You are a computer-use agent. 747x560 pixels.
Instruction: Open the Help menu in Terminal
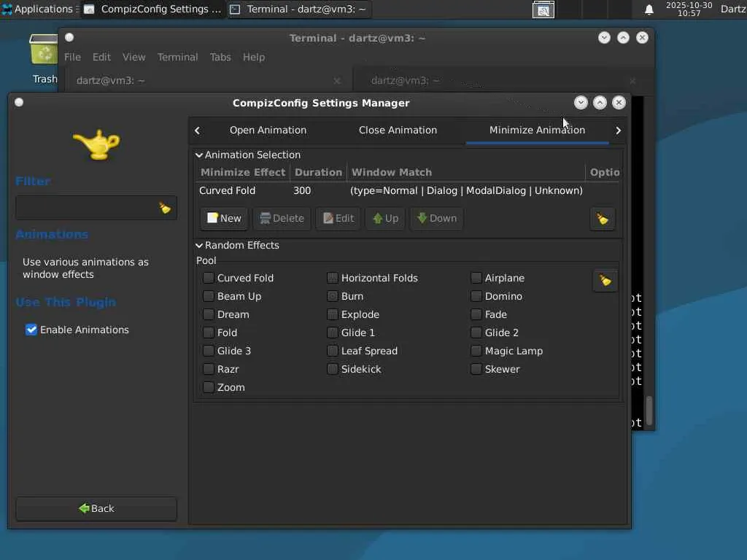pyautogui.click(x=253, y=57)
